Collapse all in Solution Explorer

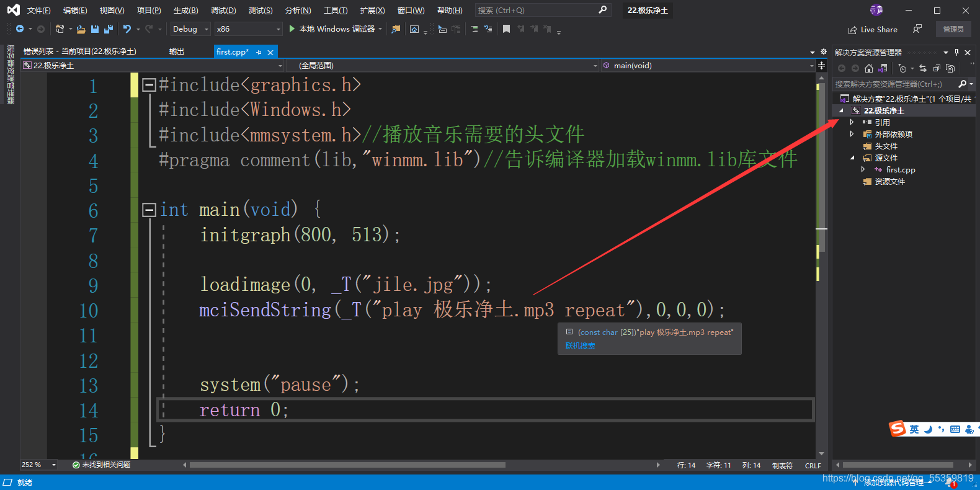pos(937,68)
